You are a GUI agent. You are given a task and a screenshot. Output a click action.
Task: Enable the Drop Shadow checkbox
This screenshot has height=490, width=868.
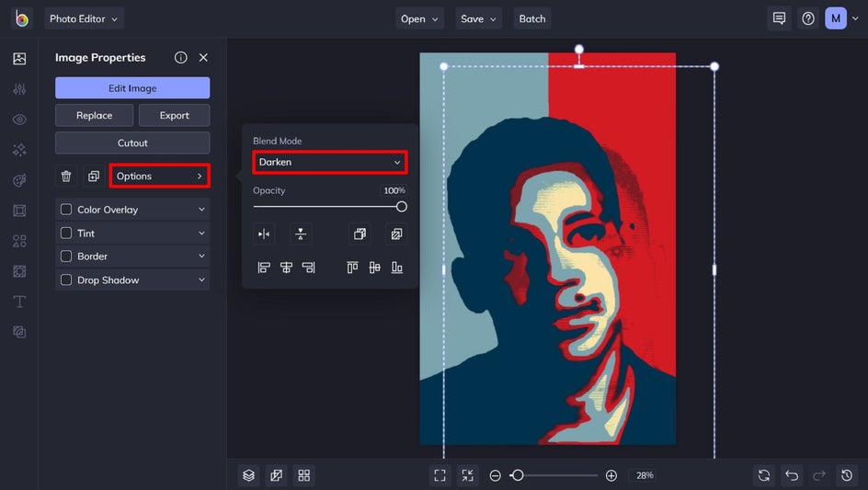66,280
